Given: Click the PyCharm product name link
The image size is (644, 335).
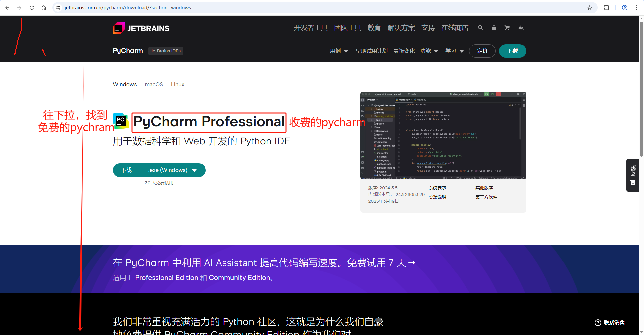Looking at the screenshot, I should pos(128,51).
